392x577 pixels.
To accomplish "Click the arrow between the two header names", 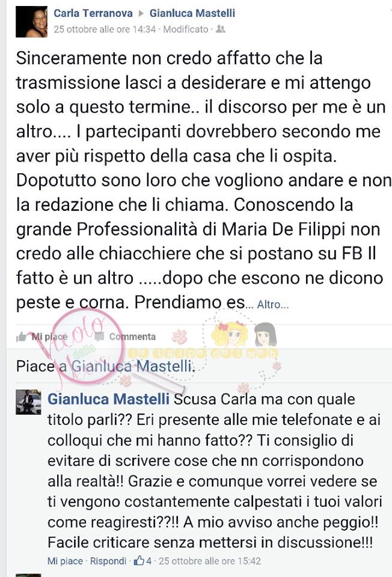I will (141, 14).
